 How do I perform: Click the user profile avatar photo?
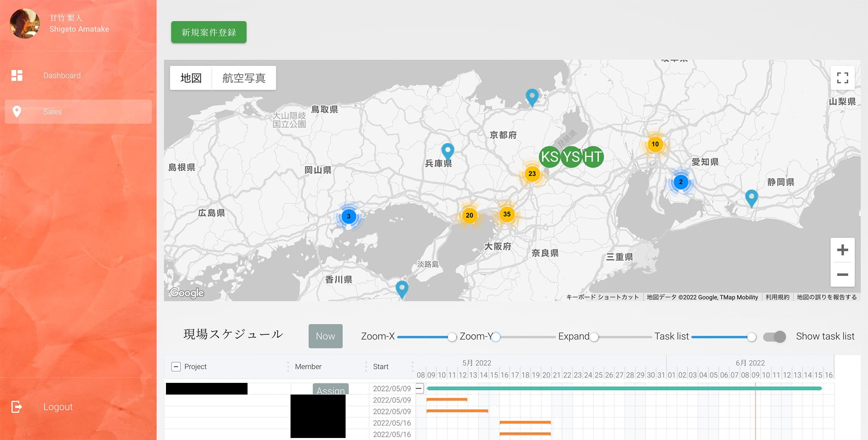[25, 23]
